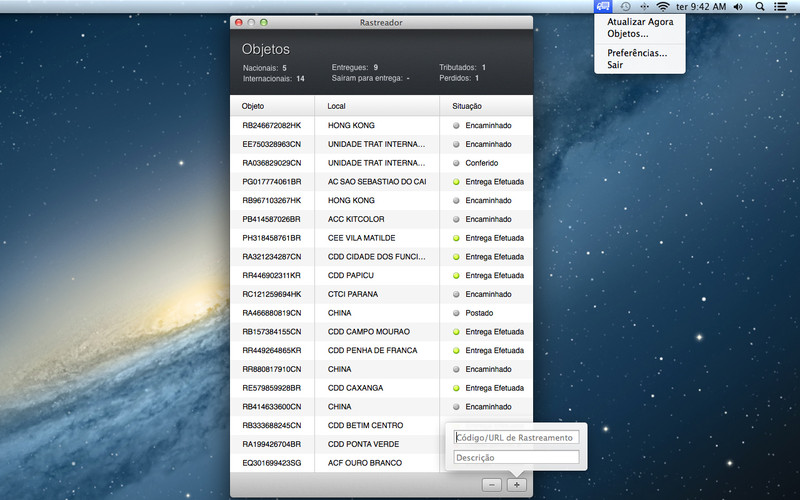Click the Wi-Fi status icon
This screenshot has height=500, width=800.
click(663, 7)
